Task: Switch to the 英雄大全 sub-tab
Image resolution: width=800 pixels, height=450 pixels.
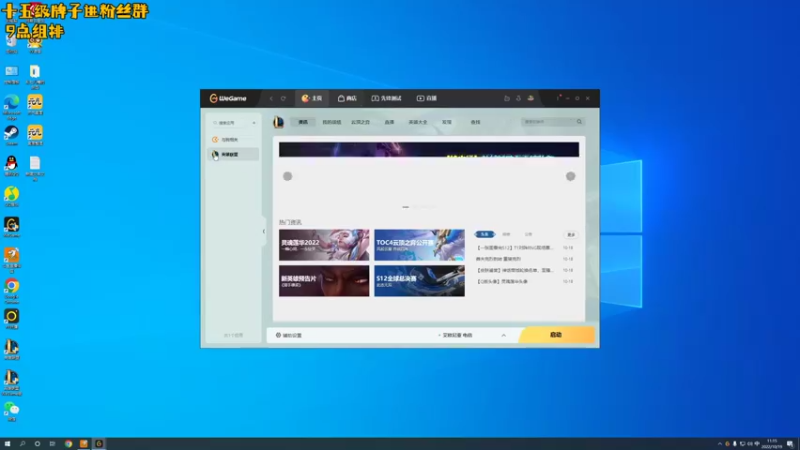Action: (x=417, y=122)
